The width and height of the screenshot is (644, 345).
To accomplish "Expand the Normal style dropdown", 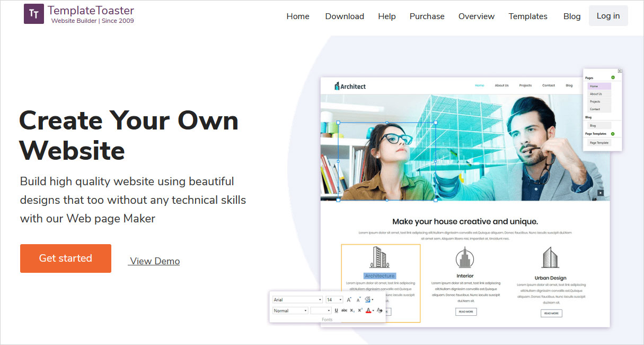I will click(x=290, y=310).
